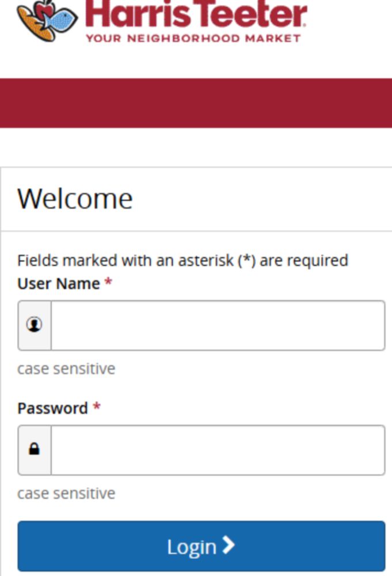Screen dimensions: 392x576
Task: Click the Harris Teeter fruit and fish logo
Action: coord(47,20)
